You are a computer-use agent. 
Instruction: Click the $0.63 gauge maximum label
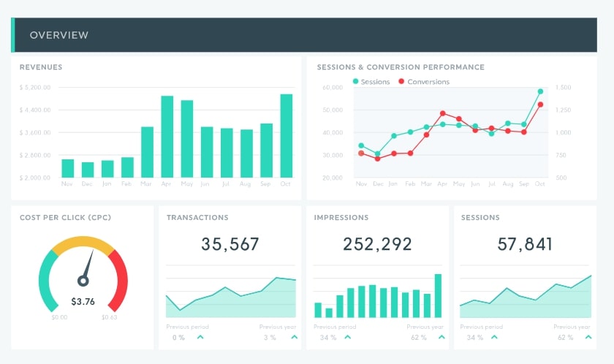[109, 317]
